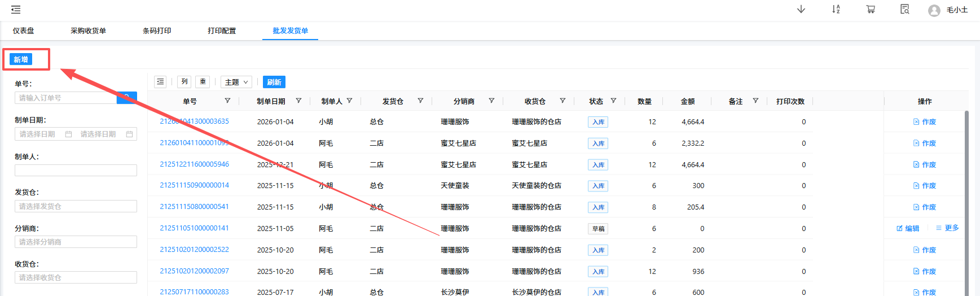Viewport: 980px width, 296px height.
Task: Open order 212512211600005946
Action: (x=194, y=164)
